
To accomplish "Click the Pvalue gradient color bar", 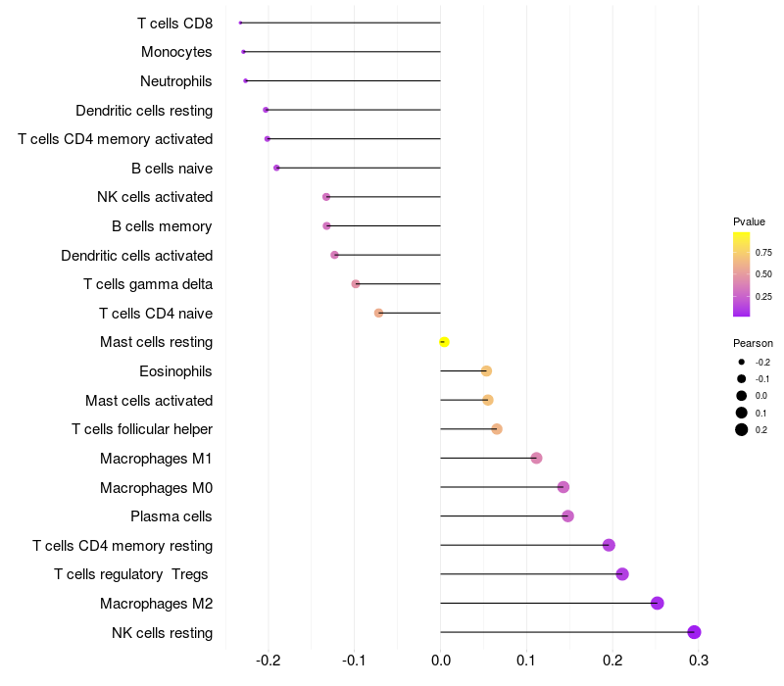I will (742, 274).
